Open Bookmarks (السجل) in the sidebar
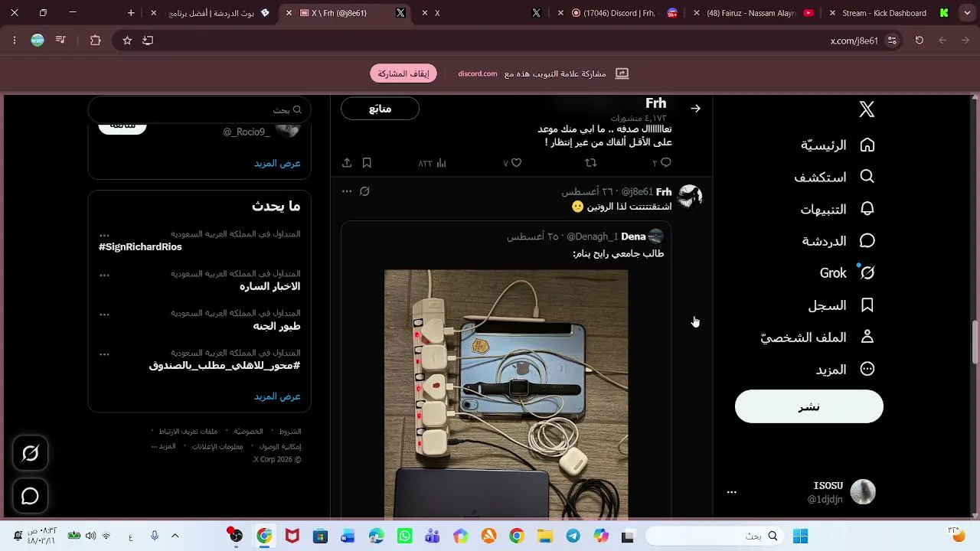 (841, 305)
